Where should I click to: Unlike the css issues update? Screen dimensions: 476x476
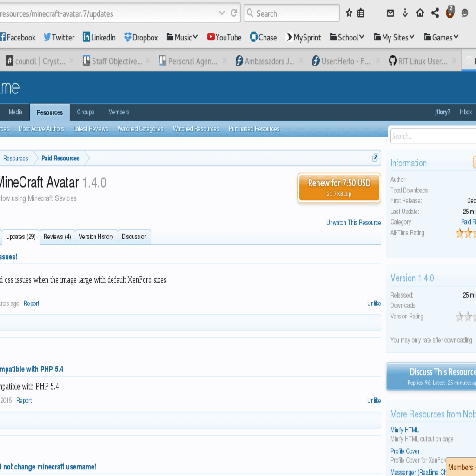tap(374, 303)
